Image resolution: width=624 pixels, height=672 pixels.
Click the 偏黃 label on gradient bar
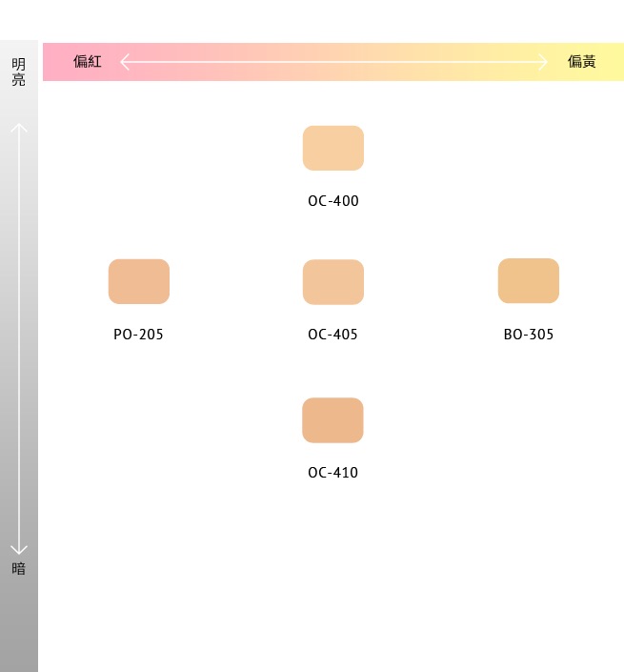tap(582, 62)
